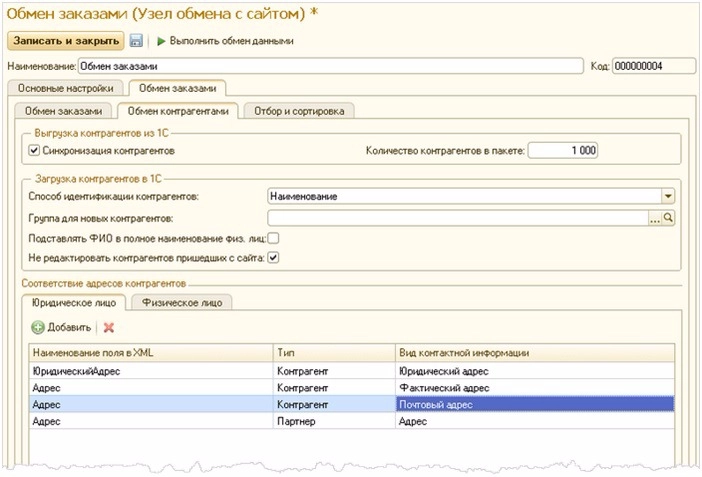Screen dimensions: 702x477
Task: Uncheck Не редактировать контрагентов пришедших с сайта
Action: [273, 258]
